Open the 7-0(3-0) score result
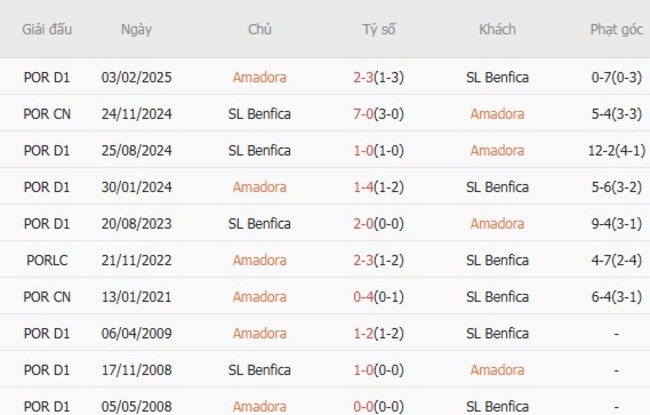This screenshot has width=650, height=415. coord(379,114)
